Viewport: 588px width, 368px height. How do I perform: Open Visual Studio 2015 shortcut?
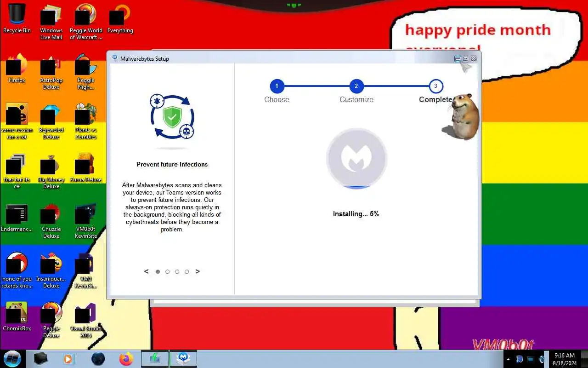click(x=86, y=320)
